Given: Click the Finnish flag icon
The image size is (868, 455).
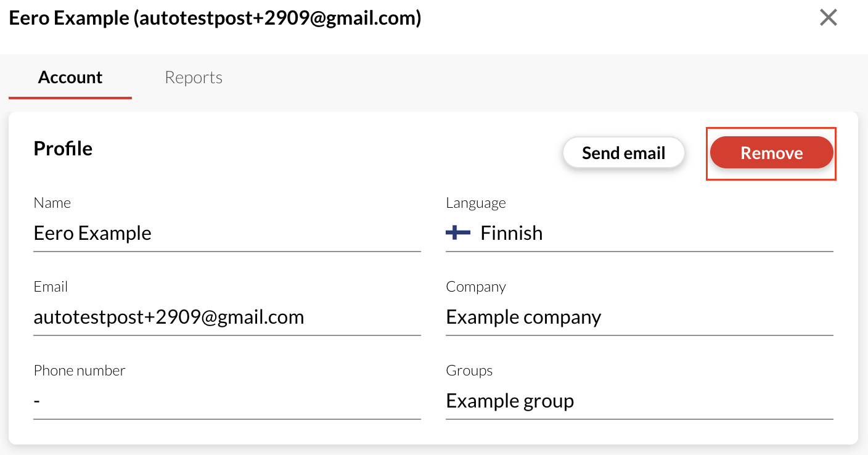Looking at the screenshot, I should tap(457, 232).
